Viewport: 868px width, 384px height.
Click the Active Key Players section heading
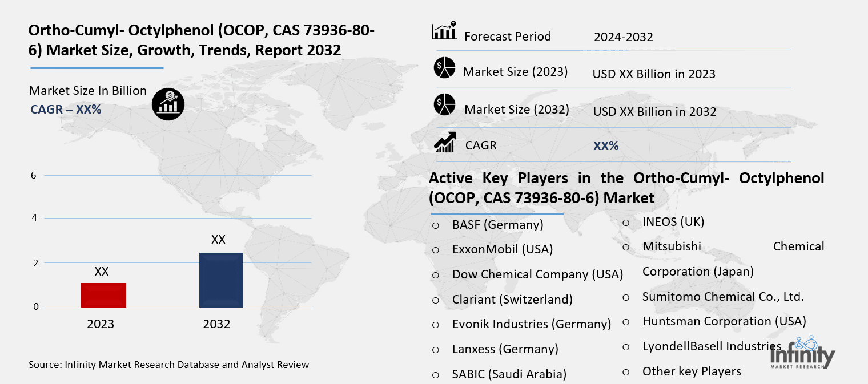point(626,188)
